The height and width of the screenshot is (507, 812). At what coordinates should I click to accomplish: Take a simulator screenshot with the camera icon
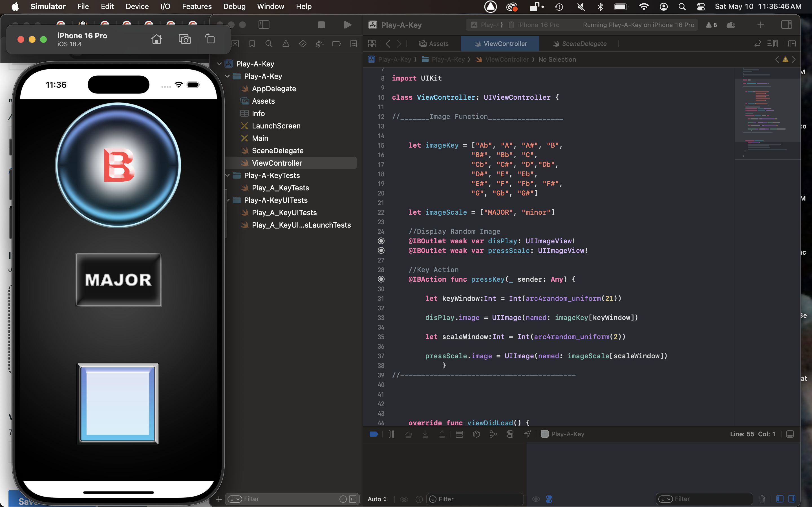(185, 39)
